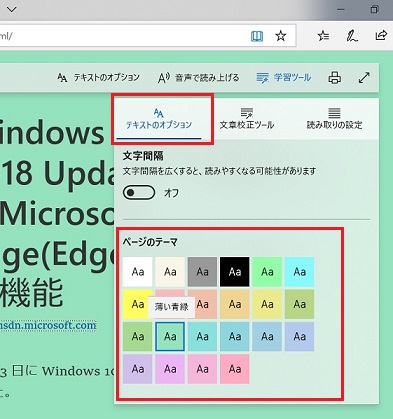Choose the lavender swatch starting the bottom row

138,369
